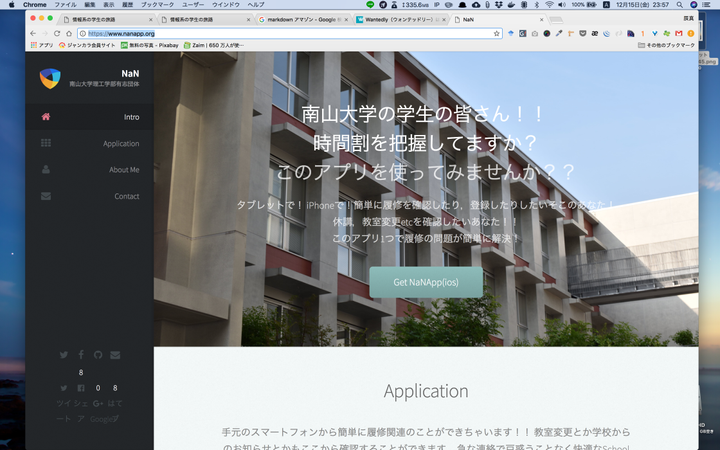This screenshot has width=720, height=450.
Task: Open ヘルプ menu
Action: pos(256,5)
